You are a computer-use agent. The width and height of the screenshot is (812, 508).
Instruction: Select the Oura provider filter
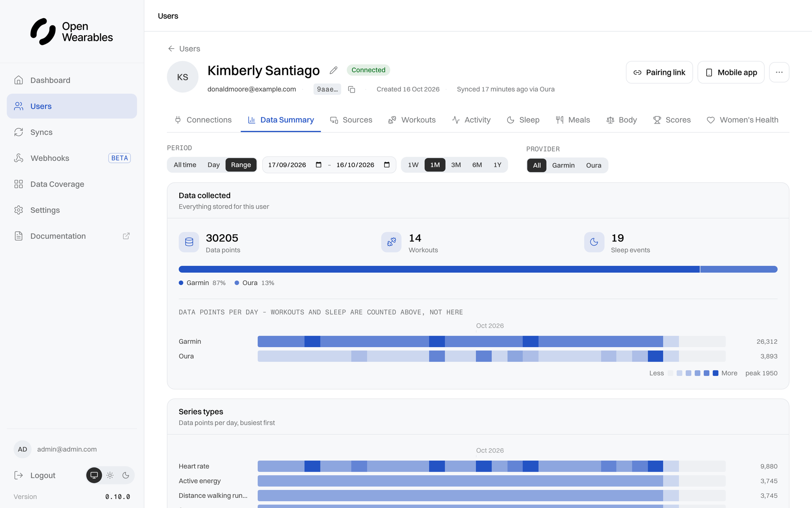[593, 166]
